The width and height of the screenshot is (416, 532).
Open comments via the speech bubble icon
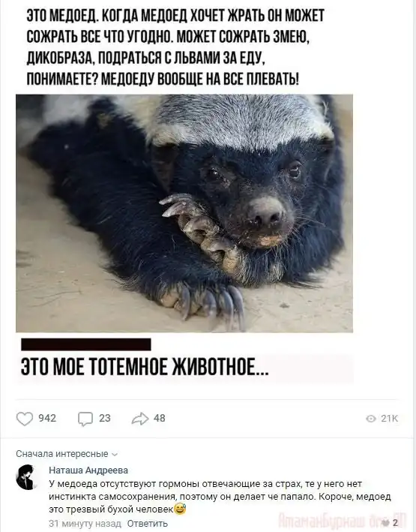tap(85, 419)
